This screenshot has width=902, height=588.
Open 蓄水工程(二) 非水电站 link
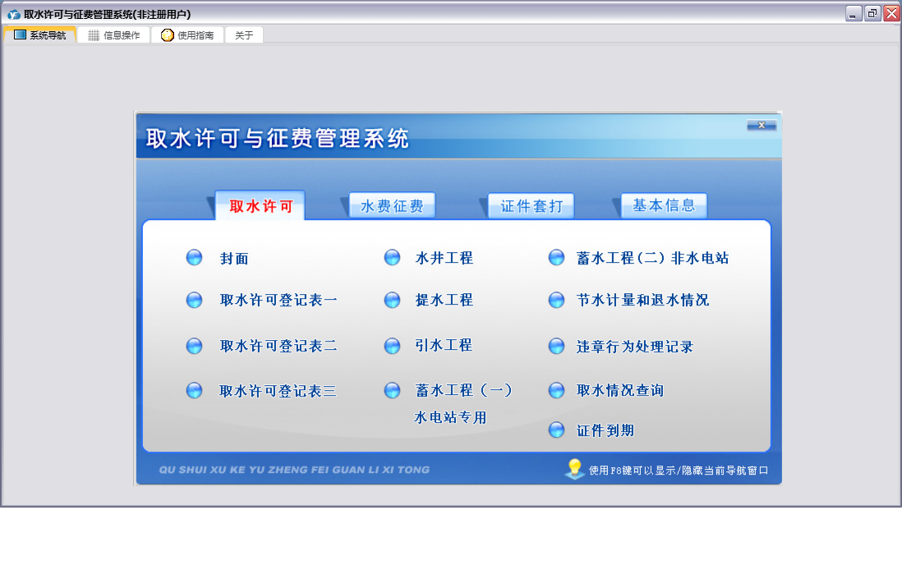[652, 258]
